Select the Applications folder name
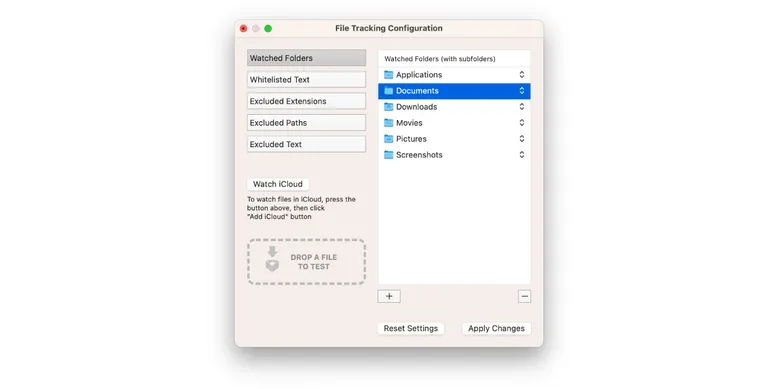The height and width of the screenshot is (389, 778). click(419, 75)
